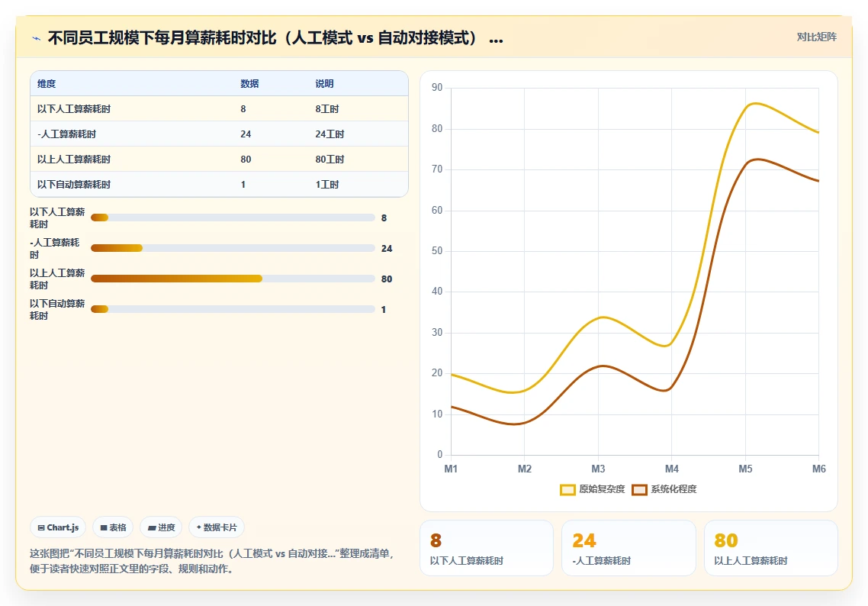Screen dimensions: 868x606
Task: Click the 8工时 description cell
Action: point(327,109)
